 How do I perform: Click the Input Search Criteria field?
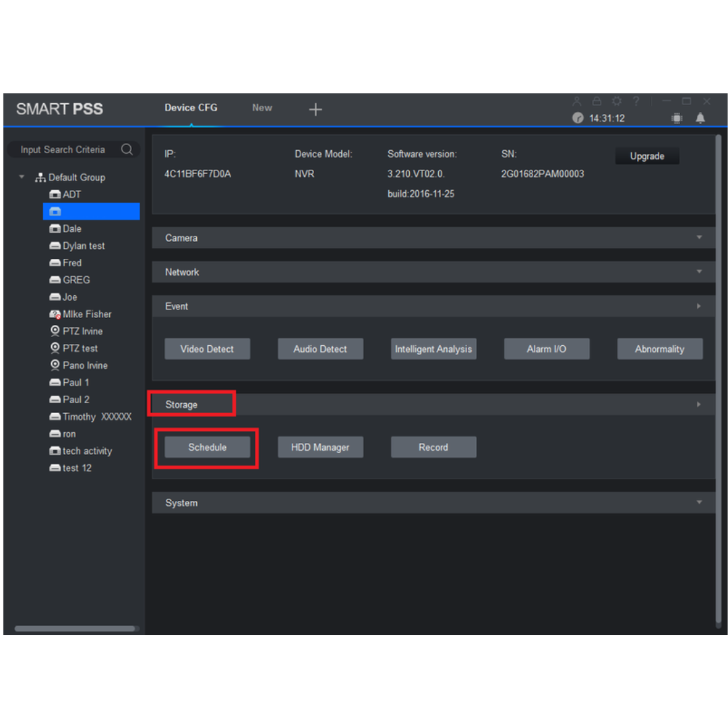tap(73, 150)
